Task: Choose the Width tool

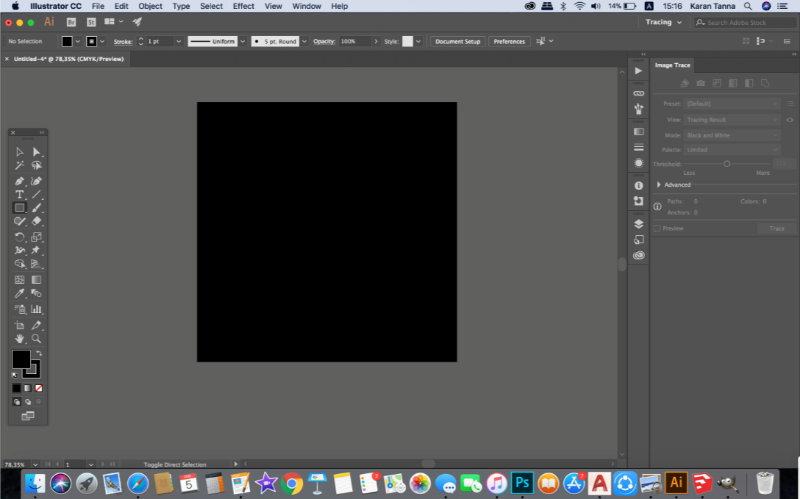Action: (19, 250)
